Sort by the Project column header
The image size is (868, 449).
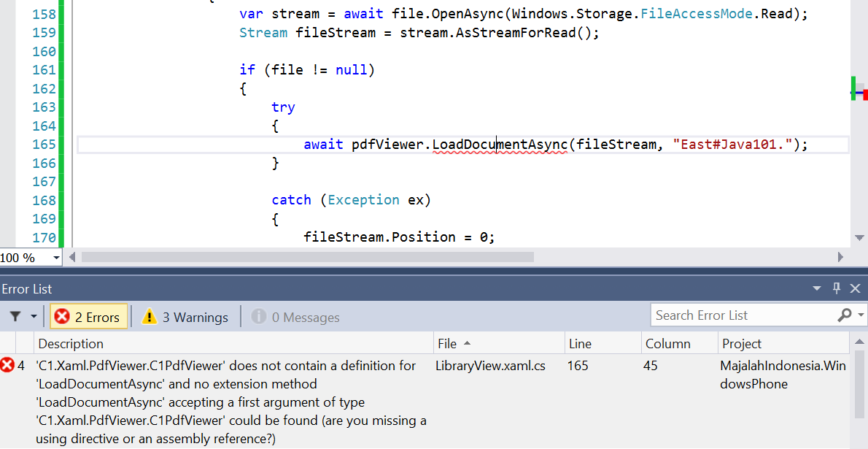(x=783, y=344)
